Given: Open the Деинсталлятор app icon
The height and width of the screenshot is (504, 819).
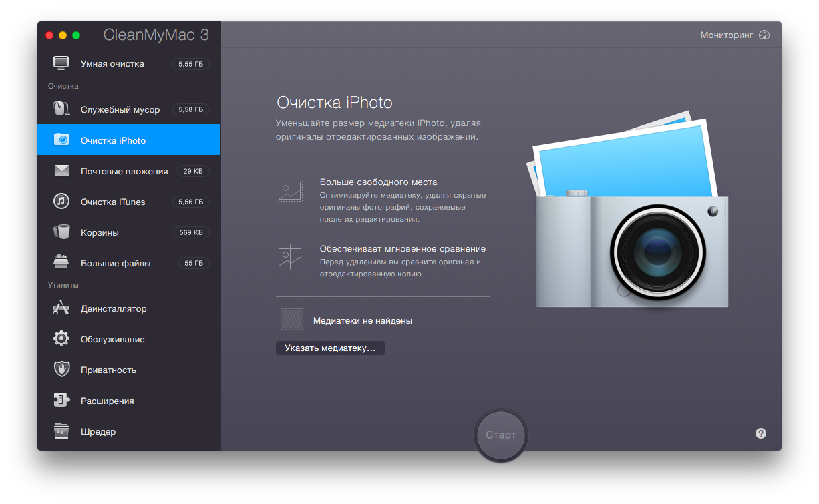Looking at the screenshot, I should 61,308.
